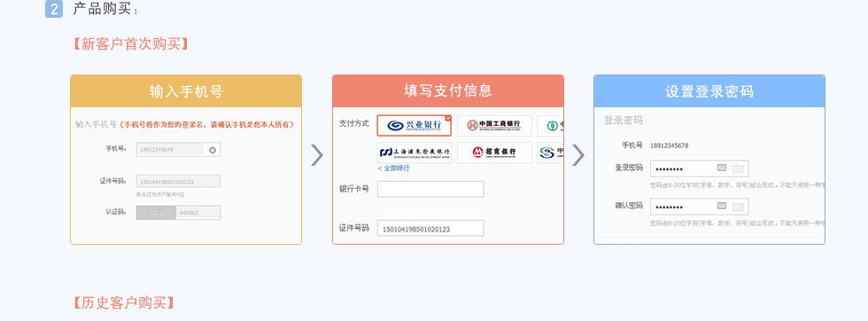
Task: Click the 认证码 field showing 640563
Action: 198,213
